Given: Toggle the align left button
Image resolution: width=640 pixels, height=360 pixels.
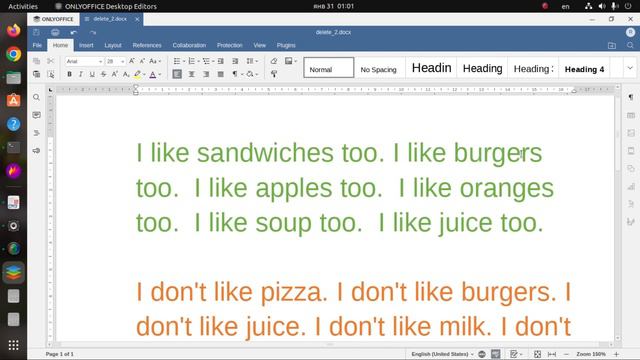Looking at the screenshot, I should pos(177,74).
